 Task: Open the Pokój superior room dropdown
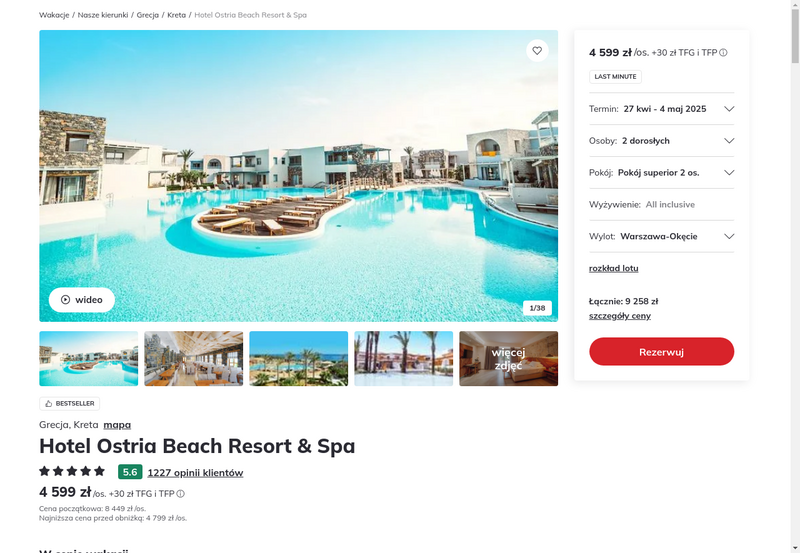pyautogui.click(x=661, y=172)
